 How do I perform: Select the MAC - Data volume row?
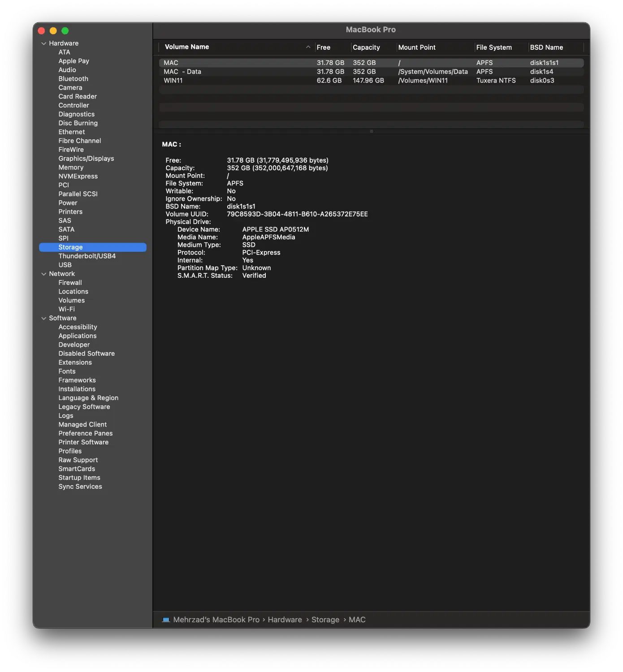click(371, 72)
